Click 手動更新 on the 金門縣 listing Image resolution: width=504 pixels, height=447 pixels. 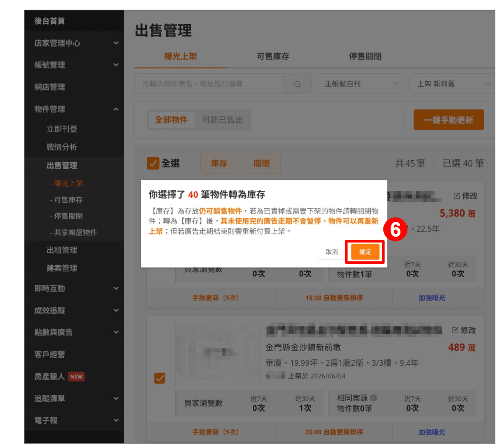coord(216,432)
